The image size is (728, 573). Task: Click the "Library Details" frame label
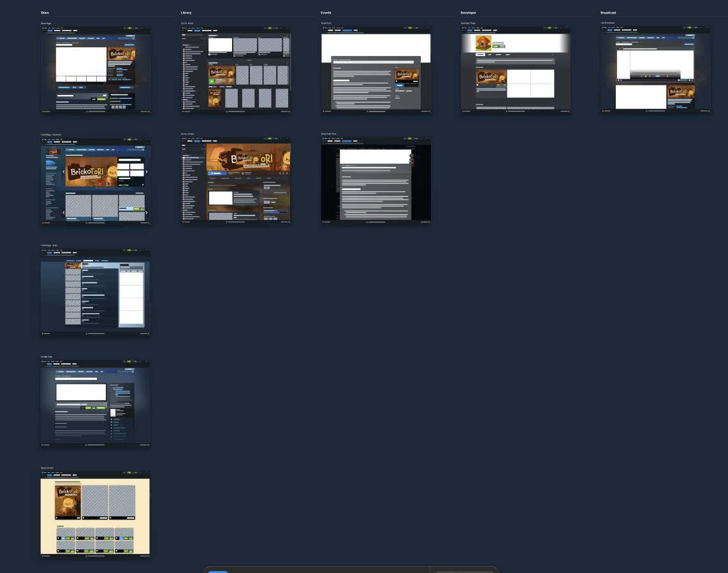187,134
